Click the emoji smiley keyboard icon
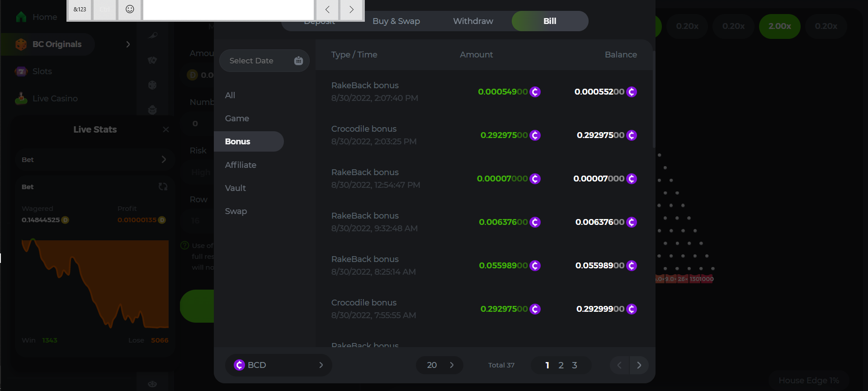 (x=130, y=10)
